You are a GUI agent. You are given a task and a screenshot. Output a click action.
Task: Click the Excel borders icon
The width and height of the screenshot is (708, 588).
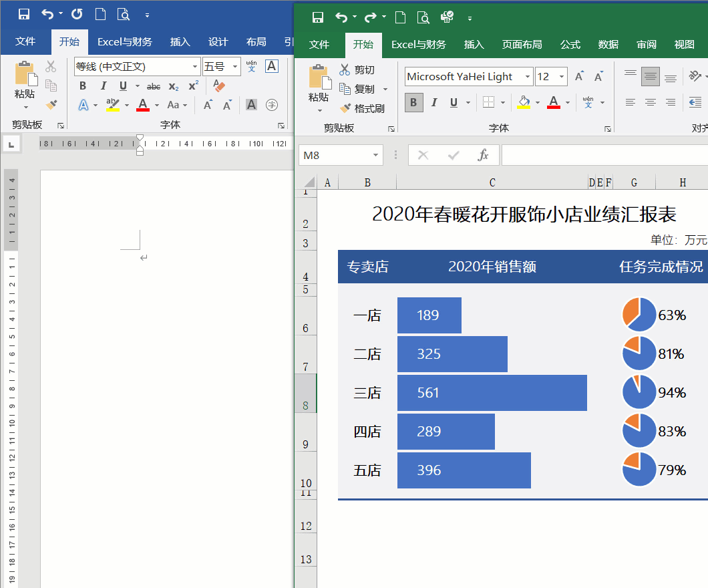coord(489,102)
